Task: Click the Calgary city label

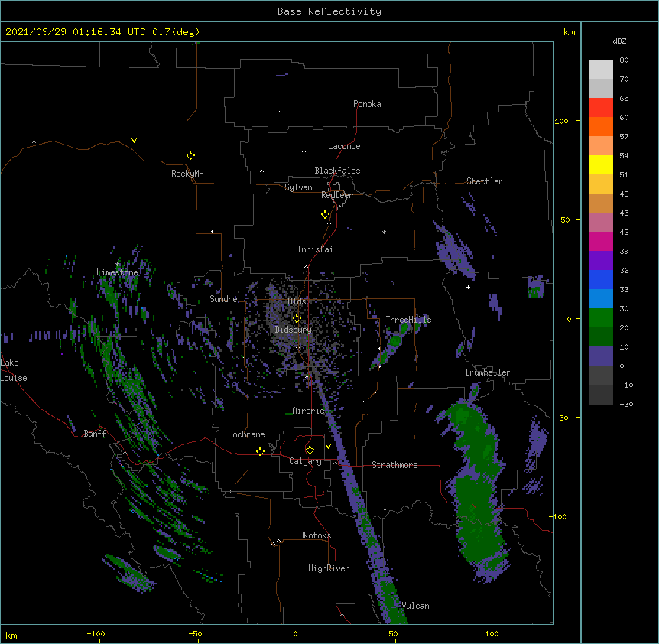Action: [306, 461]
